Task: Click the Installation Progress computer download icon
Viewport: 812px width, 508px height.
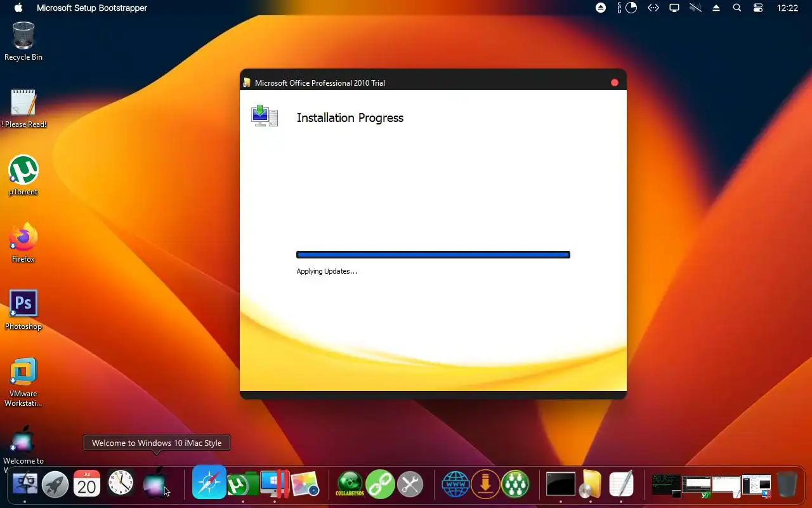Action: click(x=265, y=116)
